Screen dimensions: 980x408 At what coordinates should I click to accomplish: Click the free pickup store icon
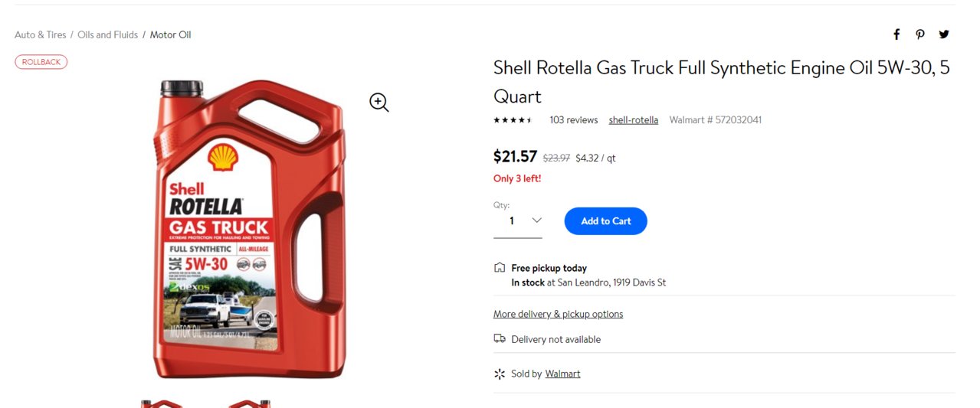tap(500, 268)
